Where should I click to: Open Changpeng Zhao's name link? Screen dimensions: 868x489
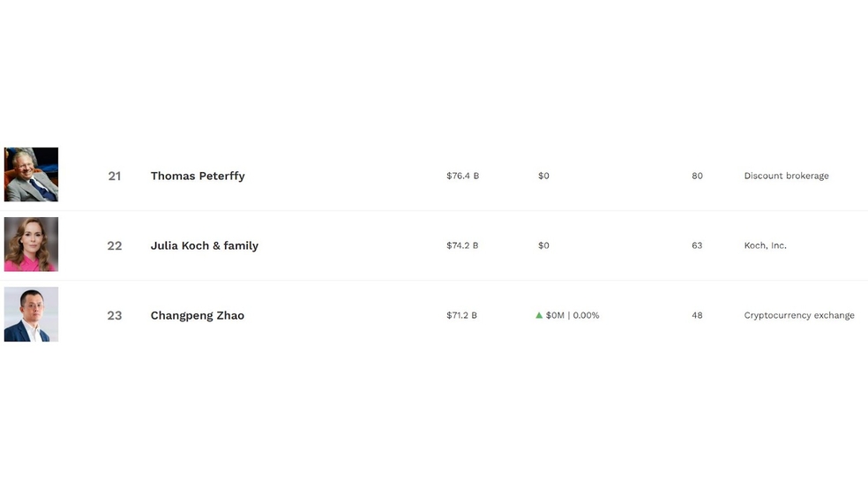[197, 315]
